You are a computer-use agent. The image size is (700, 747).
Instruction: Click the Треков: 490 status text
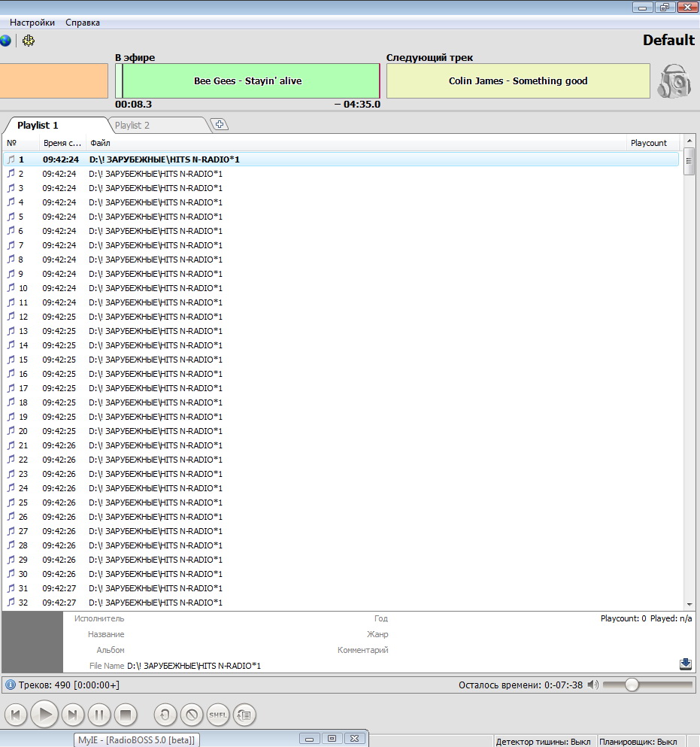[69, 685]
